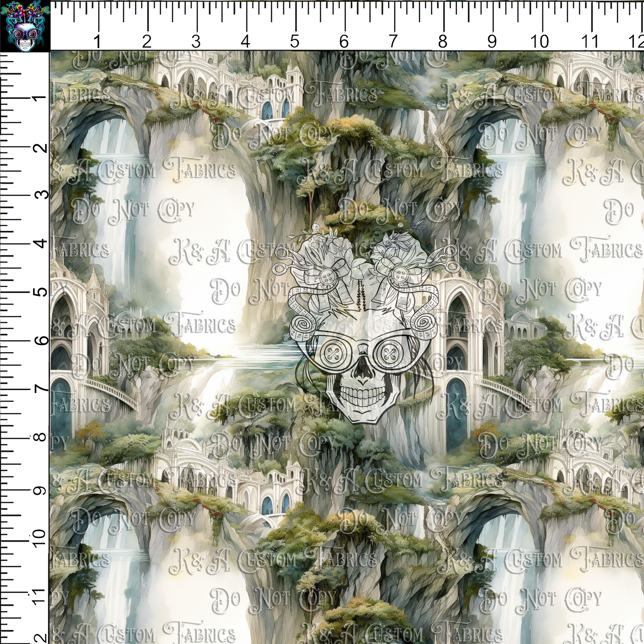The width and height of the screenshot is (644, 644).
Task: Click number 6 on the horizontal ruler
Action: [344, 42]
